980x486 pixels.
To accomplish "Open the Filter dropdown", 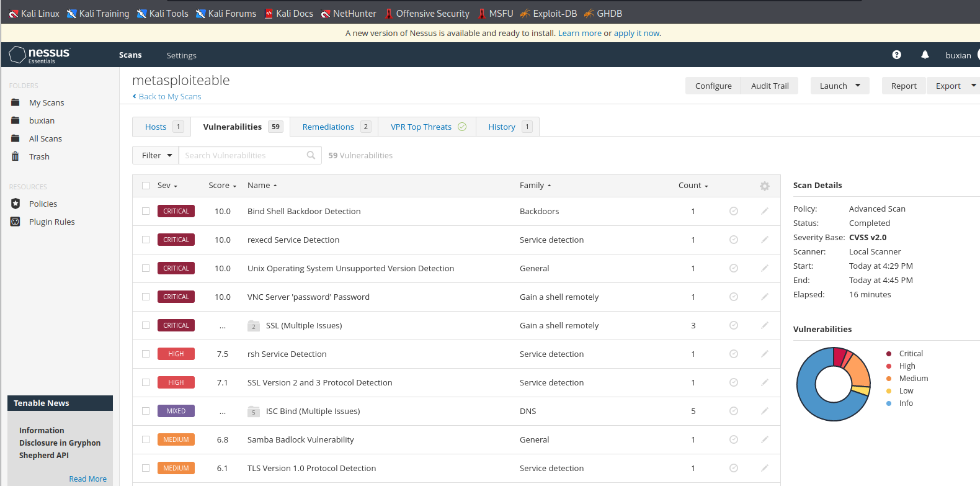I will tap(156, 155).
